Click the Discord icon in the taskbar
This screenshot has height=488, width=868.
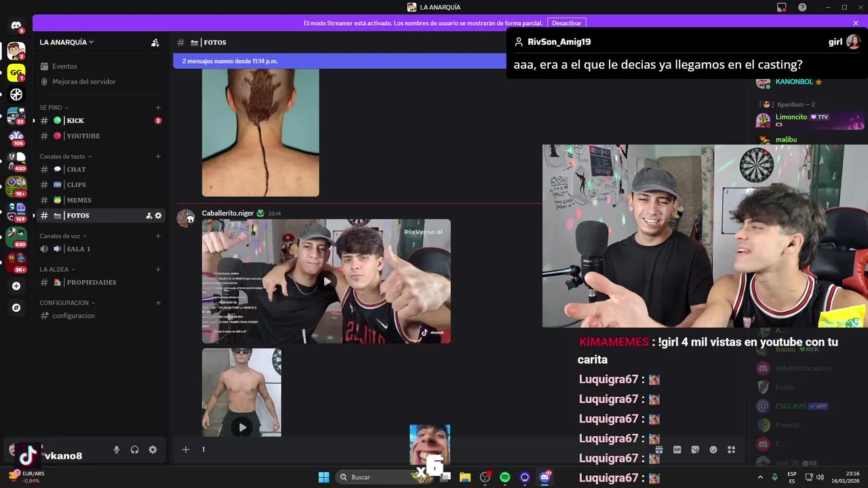pos(545,477)
